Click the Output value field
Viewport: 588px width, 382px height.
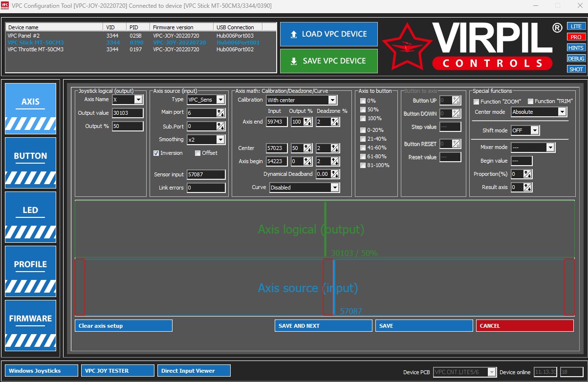click(128, 113)
